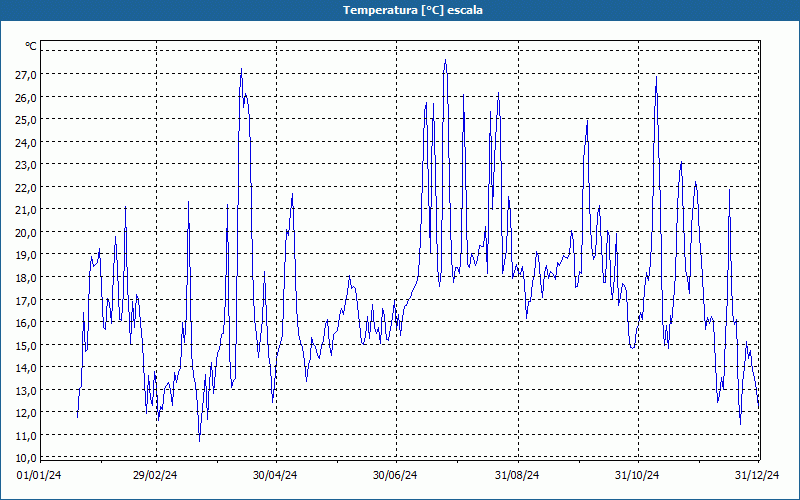This screenshot has height=500, width=800.
Task: Click the 22,0 y-axis value
Action: tap(26, 188)
